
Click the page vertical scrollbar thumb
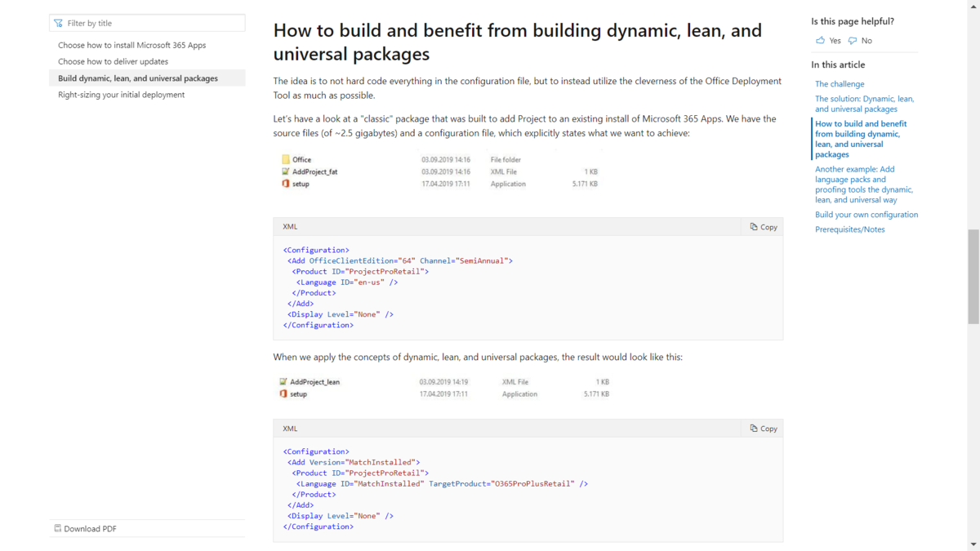973,276
